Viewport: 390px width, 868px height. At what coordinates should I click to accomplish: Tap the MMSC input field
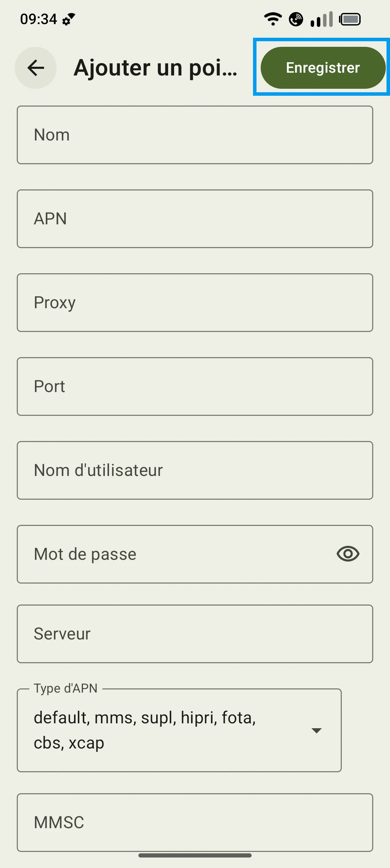[x=195, y=823]
